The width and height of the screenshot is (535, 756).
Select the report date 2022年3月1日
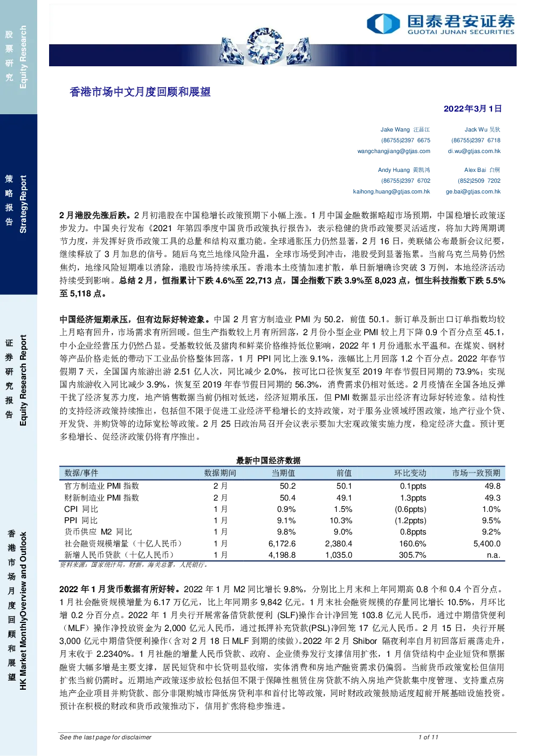point(472,109)
